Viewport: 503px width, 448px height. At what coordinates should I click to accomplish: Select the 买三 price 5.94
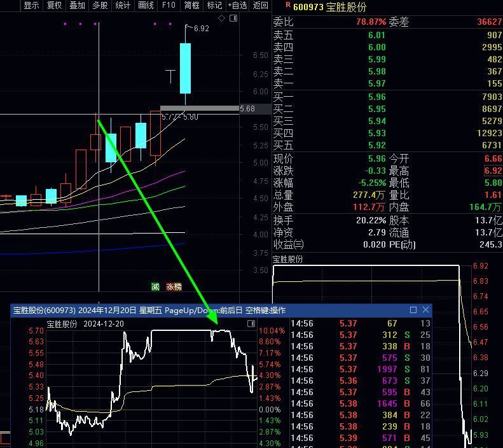tap(376, 121)
